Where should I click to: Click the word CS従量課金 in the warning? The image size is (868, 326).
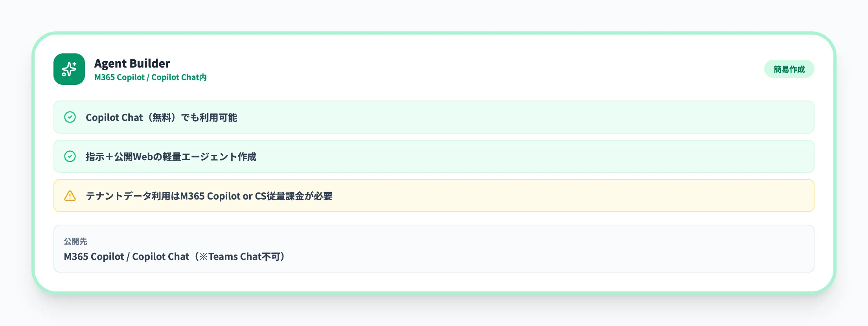(x=279, y=196)
